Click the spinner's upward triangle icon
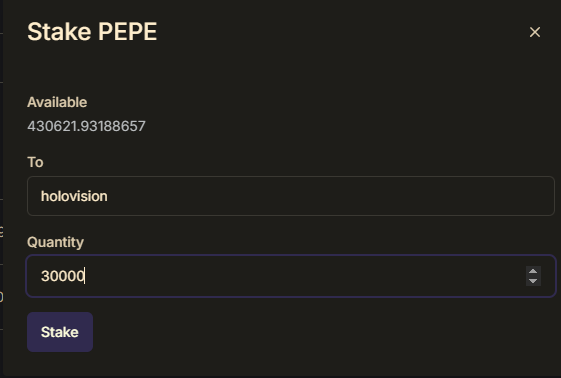 click(533, 271)
